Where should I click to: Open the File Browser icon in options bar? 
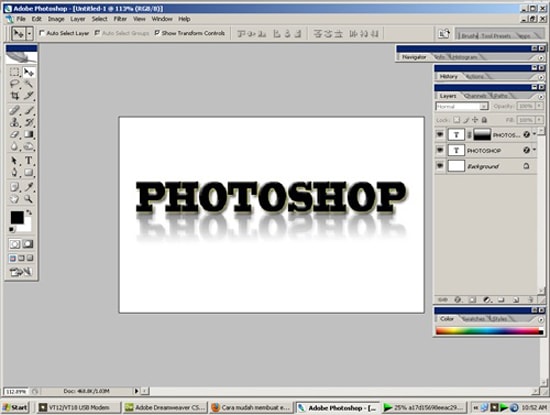point(444,34)
